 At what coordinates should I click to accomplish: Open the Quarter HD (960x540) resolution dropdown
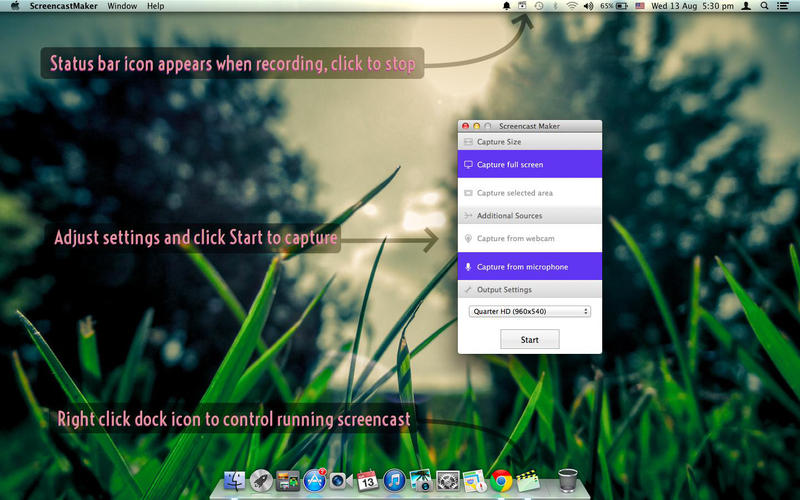530,311
